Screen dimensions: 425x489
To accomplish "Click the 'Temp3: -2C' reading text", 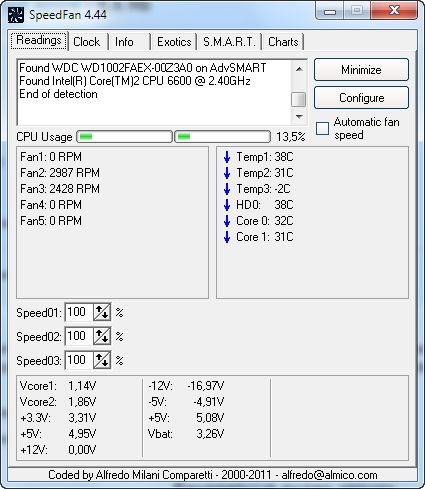I will click(263, 189).
